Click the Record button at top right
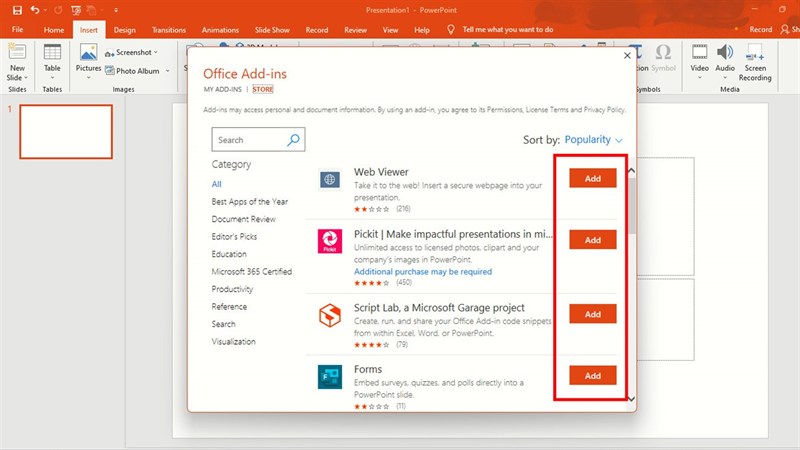 click(x=760, y=30)
